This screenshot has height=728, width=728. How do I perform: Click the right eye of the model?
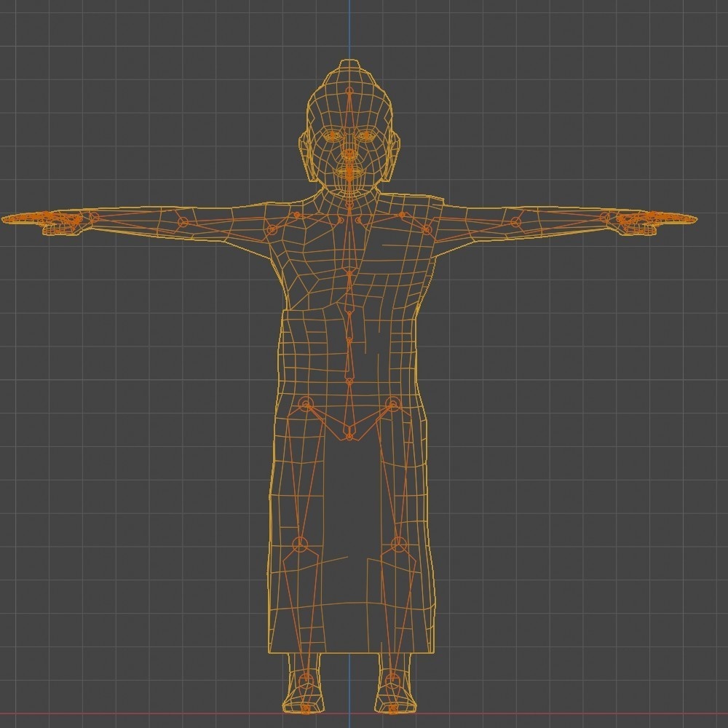pos(367,133)
